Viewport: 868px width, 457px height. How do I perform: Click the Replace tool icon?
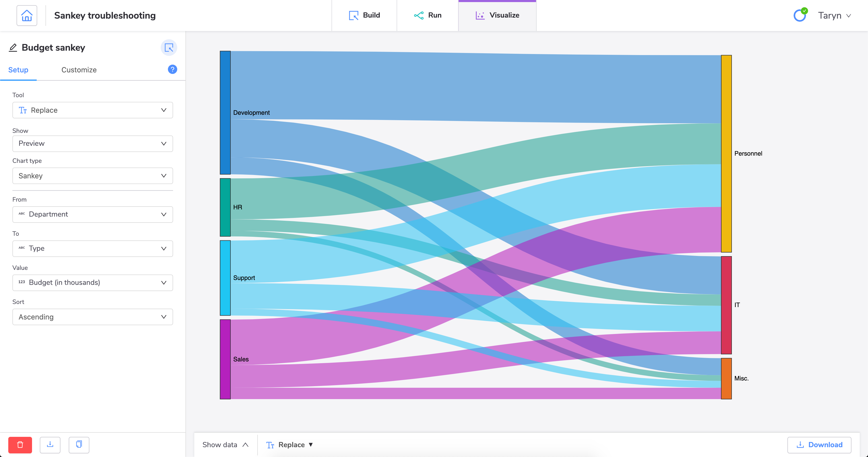(x=270, y=444)
